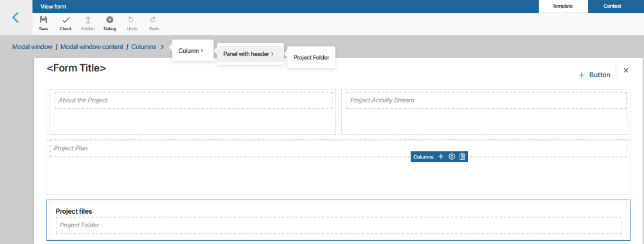This screenshot has height=244, width=644.
Task: Click the Publish upload icon
Action: tap(88, 20)
